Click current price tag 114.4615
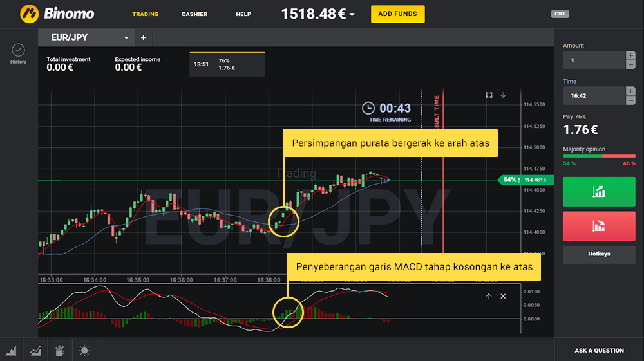 526,180
